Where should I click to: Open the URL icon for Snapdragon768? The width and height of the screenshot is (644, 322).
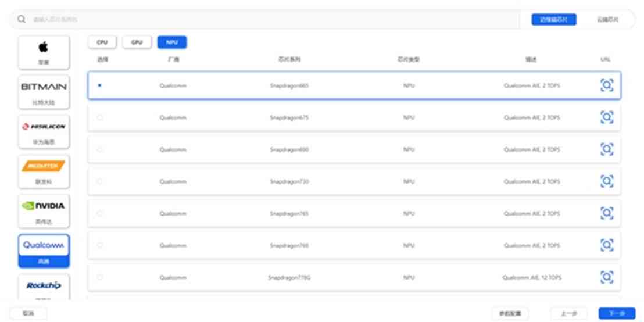click(x=607, y=245)
